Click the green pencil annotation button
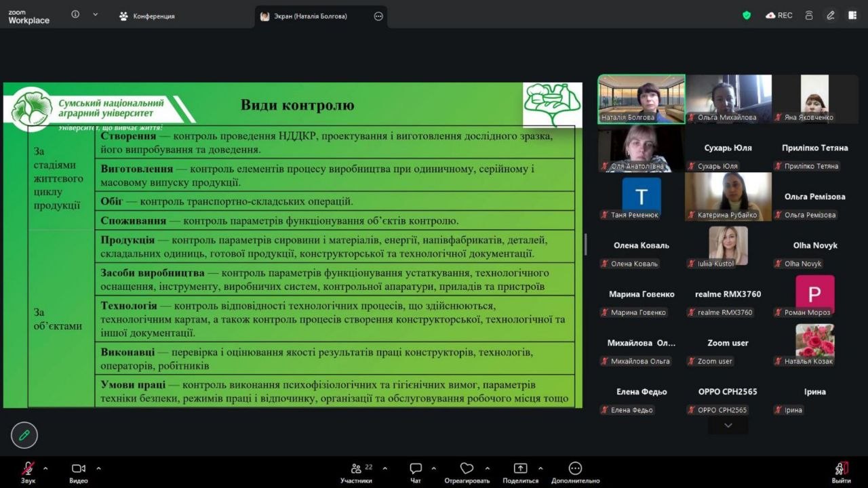 (24, 435)
